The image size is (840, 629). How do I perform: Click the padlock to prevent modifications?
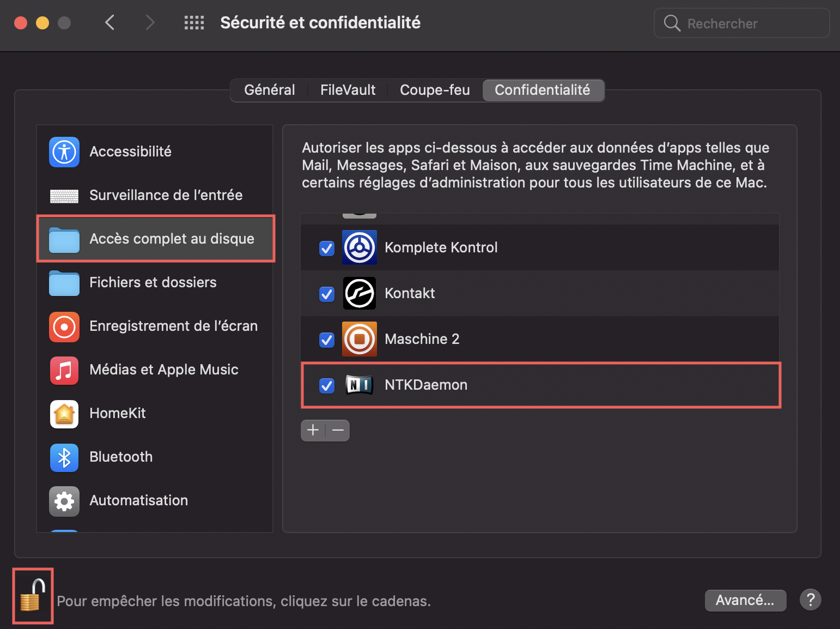point(32,596)
